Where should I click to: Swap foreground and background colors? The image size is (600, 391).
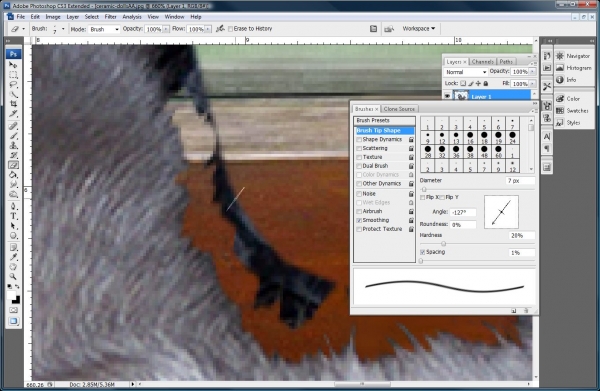[x=17, y=286]
